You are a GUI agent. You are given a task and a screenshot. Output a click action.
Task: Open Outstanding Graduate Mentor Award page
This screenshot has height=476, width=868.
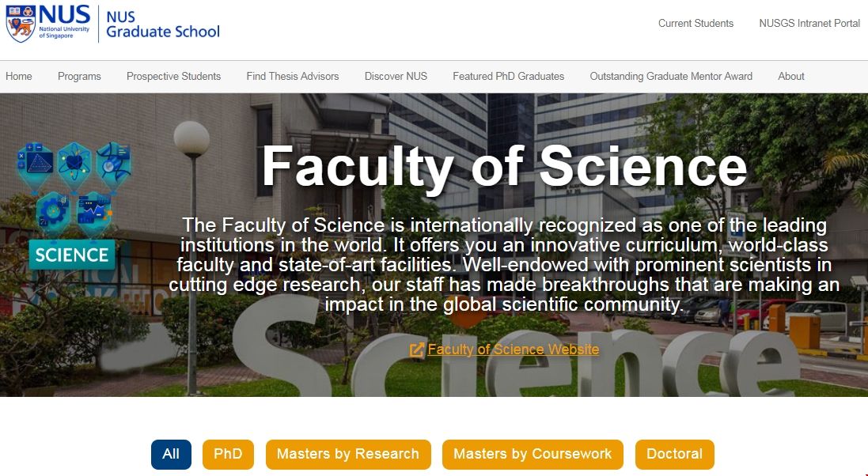[671, 77]
